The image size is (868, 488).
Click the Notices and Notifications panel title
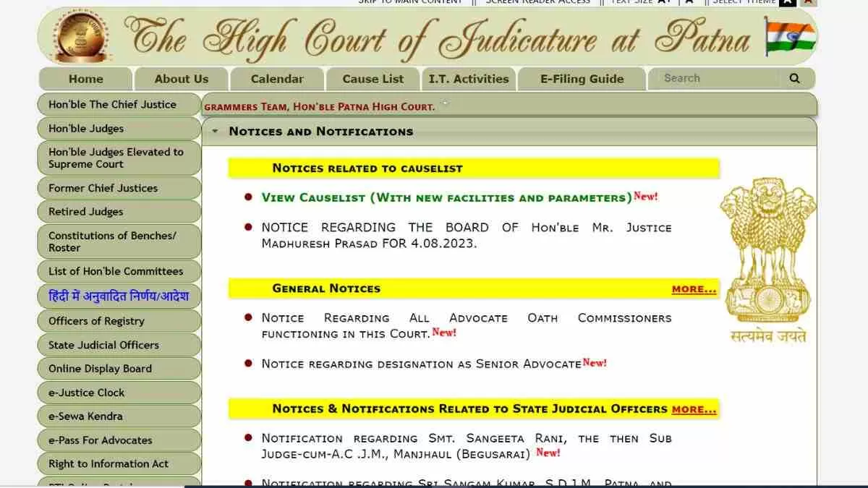(x=321, y=132)
